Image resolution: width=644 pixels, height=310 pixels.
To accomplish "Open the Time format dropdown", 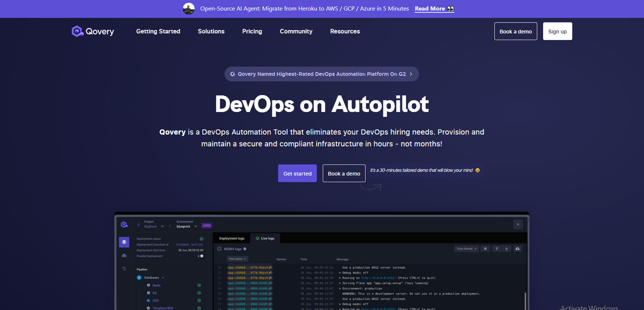I will tap(466, 249).
